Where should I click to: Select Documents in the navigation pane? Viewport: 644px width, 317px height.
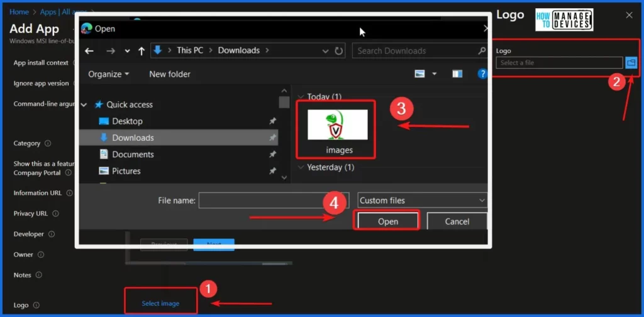point(133,154)
